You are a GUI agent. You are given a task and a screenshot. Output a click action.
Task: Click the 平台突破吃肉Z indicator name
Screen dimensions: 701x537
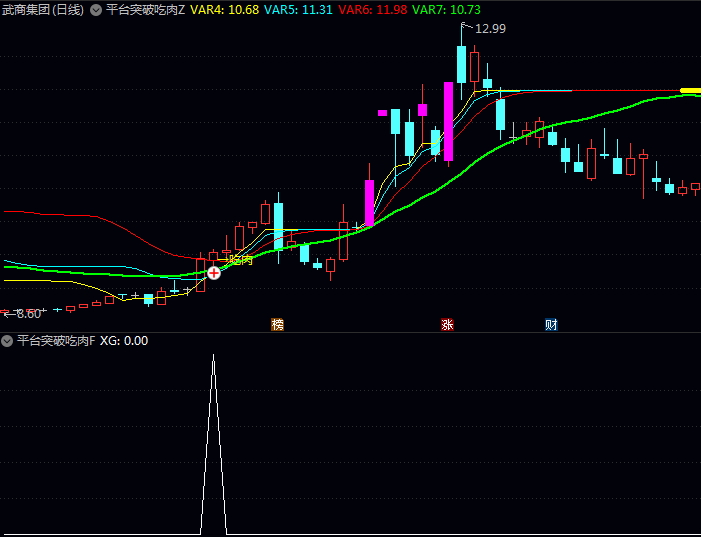coord(145,9)
